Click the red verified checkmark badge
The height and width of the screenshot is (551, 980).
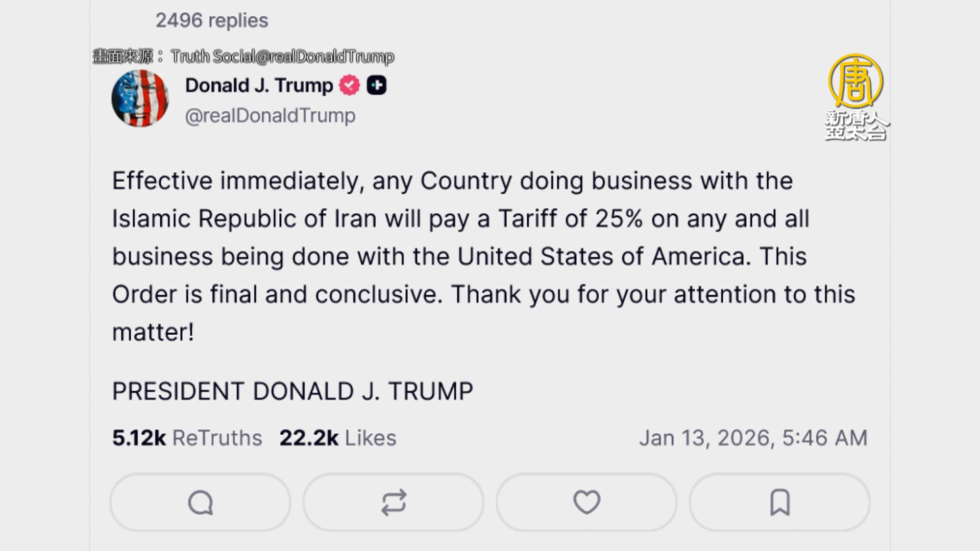pos(350,85)
